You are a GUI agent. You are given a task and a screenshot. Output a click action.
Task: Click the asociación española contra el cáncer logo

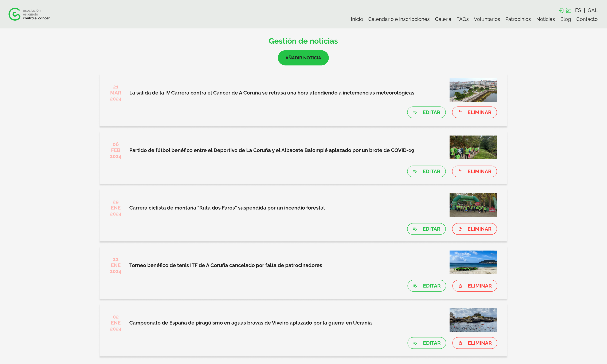tap(29, 14)
